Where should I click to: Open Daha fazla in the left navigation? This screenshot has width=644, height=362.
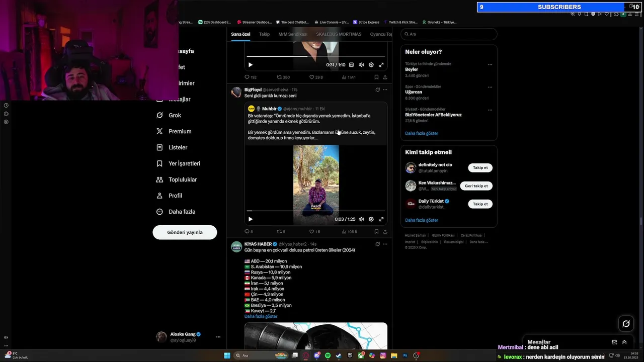(176, 212)
